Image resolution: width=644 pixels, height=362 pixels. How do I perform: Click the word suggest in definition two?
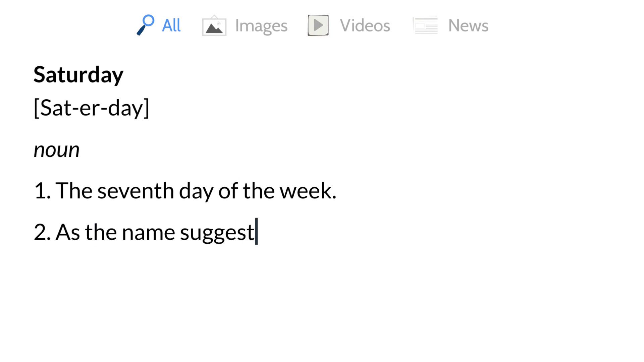(217, 233)
